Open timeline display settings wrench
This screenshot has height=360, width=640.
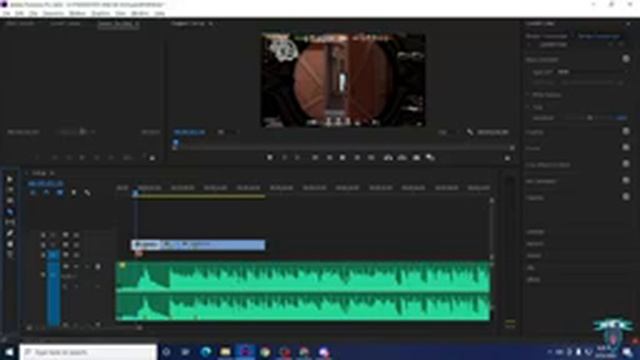(87, 193)
